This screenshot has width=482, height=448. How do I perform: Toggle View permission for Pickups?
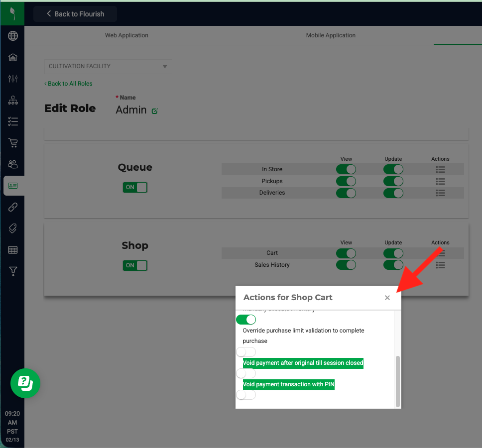point(346,181)
